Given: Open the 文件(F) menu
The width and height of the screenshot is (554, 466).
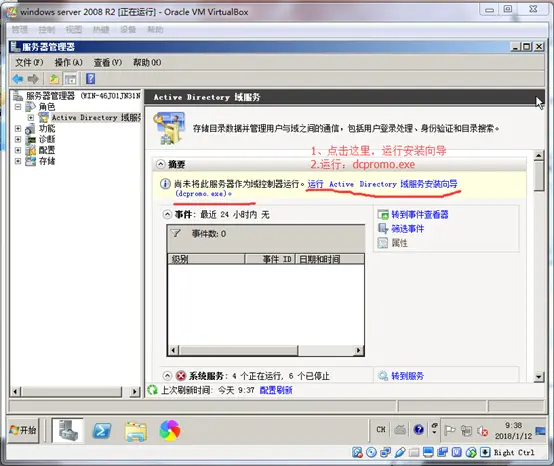Looking at the screenshot, I should (29, 63).
